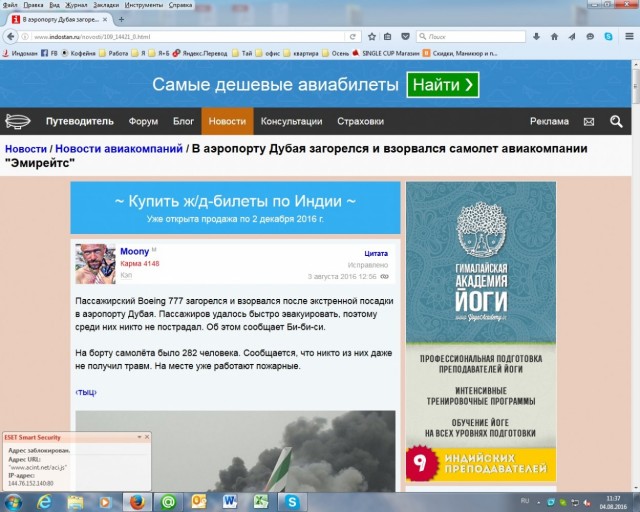
Task: Close the ESET Smart Security notification
Action: tap(147, 436)
